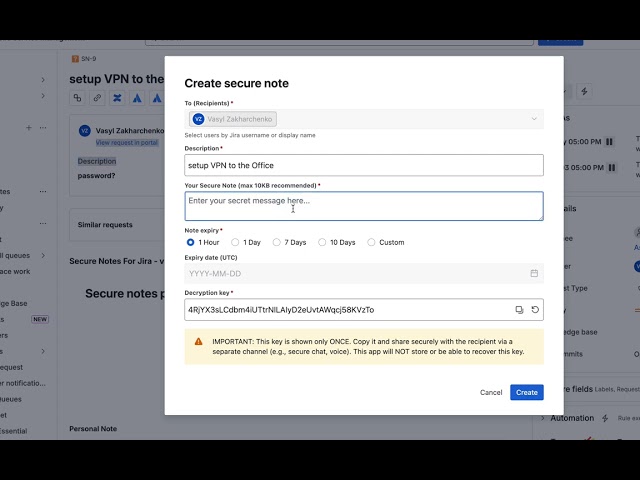Image resolution: width=640 pixels, height=480 pixels.
Task: Focus Expiry date YYYY-MM-DD field
Action: (x=364, y=273)
